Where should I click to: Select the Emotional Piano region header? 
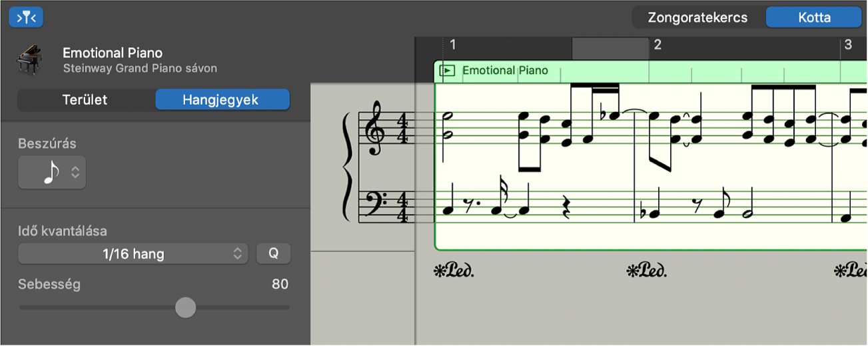pos(650,71)
